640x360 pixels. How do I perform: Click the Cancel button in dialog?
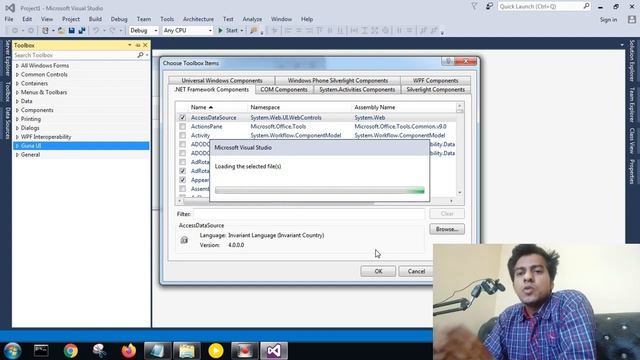(x=416, y=271)
